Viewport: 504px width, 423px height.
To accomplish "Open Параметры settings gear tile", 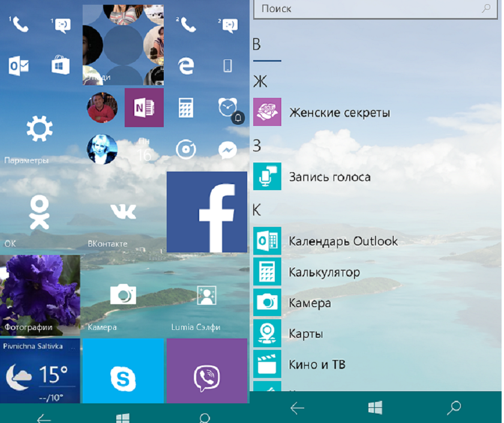I will 40,128.
